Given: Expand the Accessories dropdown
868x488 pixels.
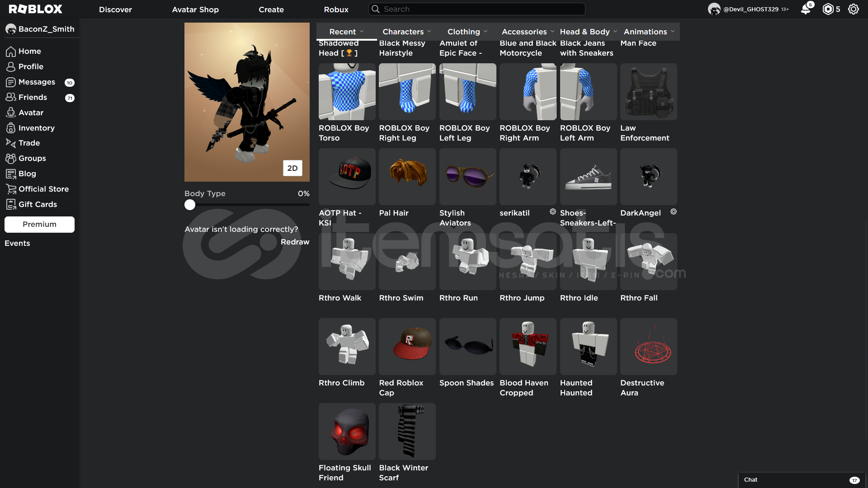Looking at the screenshot, I should (528, 32).
